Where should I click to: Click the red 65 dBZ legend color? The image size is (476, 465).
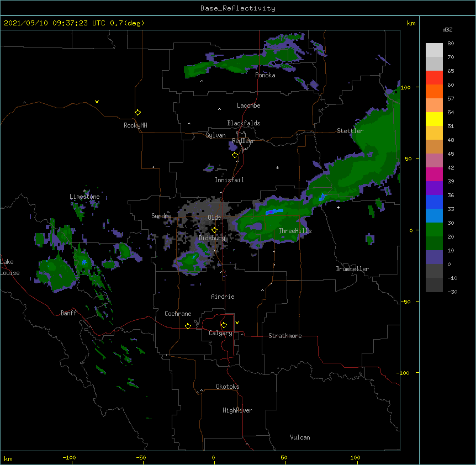pyautogui.click(x=434, y=78)
